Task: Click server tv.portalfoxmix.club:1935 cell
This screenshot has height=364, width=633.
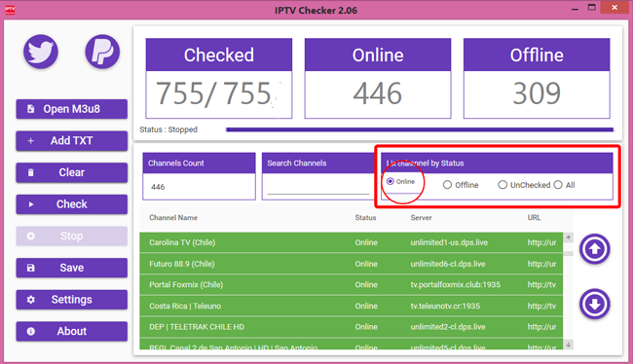Action: click(456, 285)
